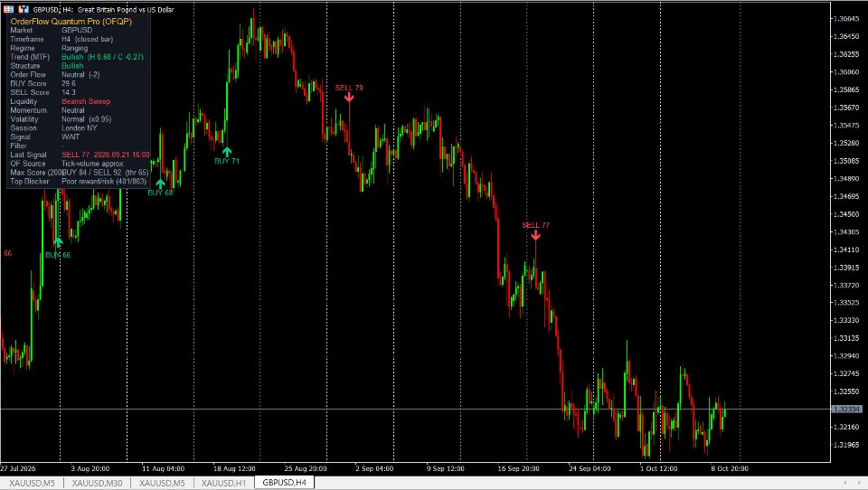Click the Max Score value 'BUY 84 / SELL 92'

pos(92,172)
